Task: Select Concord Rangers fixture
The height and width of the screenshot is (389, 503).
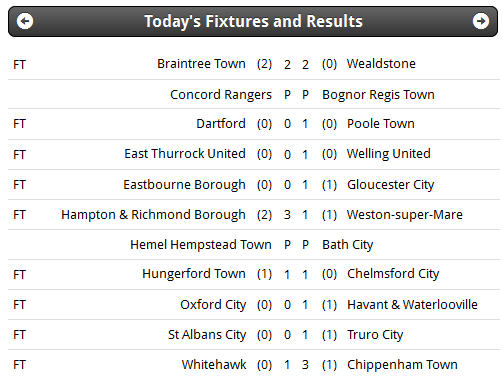Action: coord(221,95)
